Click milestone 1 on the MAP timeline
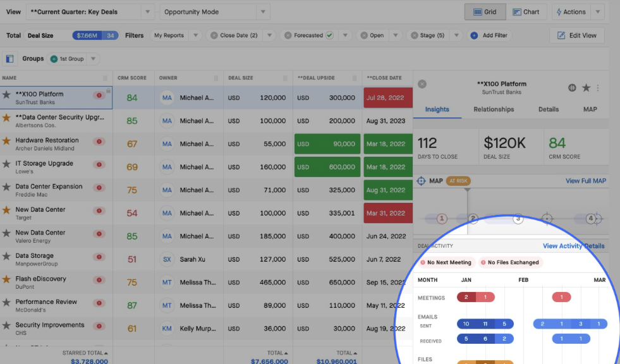This screenshot has width=620, height=364. pyautogui.click(x=442, y=219)
